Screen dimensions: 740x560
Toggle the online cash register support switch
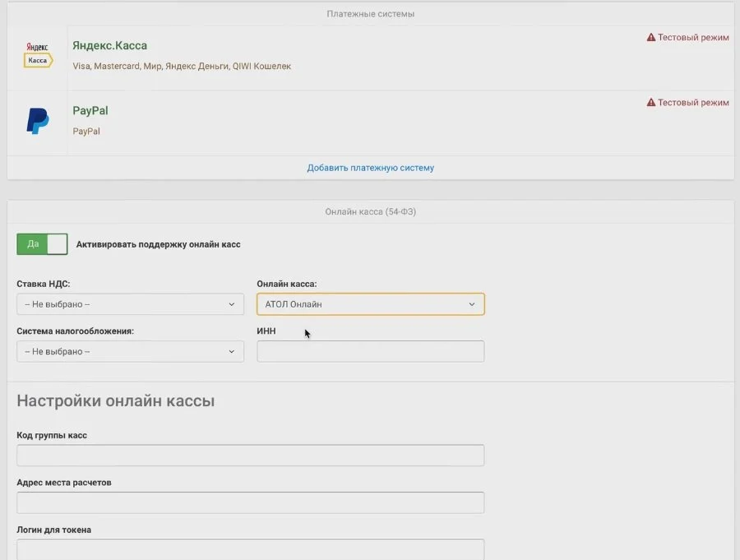(x=42, y=244)
